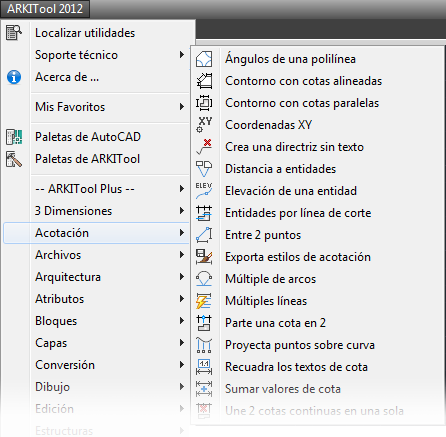This screenshot has height=437, width=446.
Task: Expand the Acotación submenu arrow
Action: 182,233
